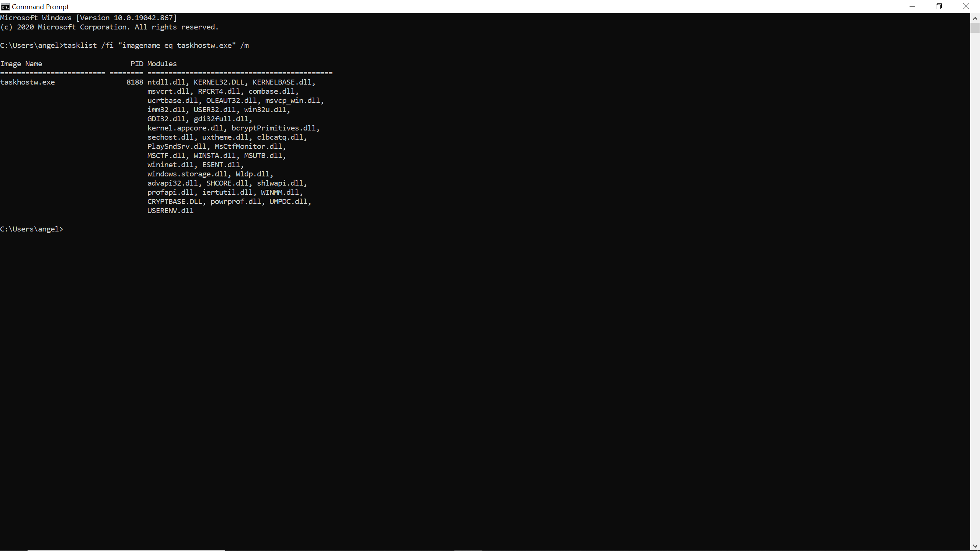Click kernel.appcore.dll module entry
Screen dimensions: 980x551
(x=185, y=128)
